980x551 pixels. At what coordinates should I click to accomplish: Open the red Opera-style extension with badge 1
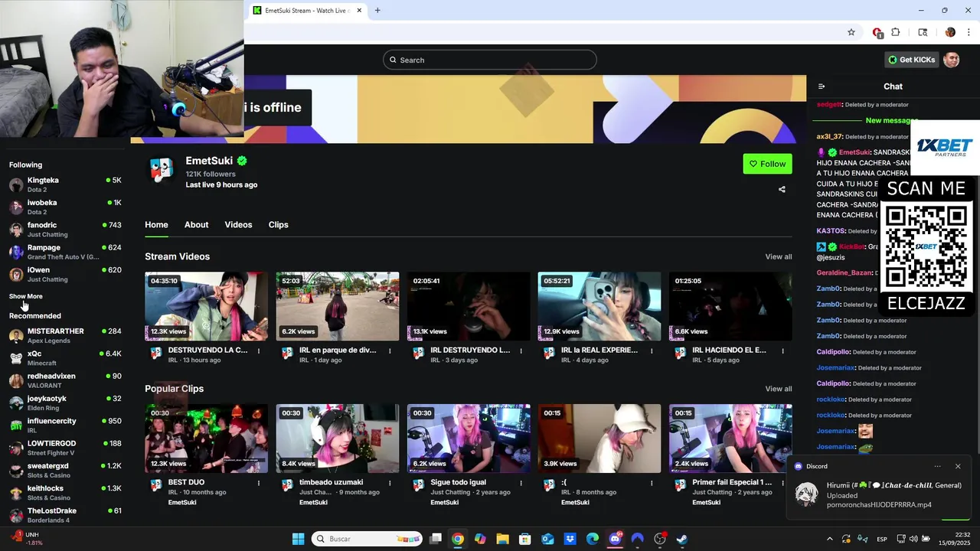[x=877, y=32]
